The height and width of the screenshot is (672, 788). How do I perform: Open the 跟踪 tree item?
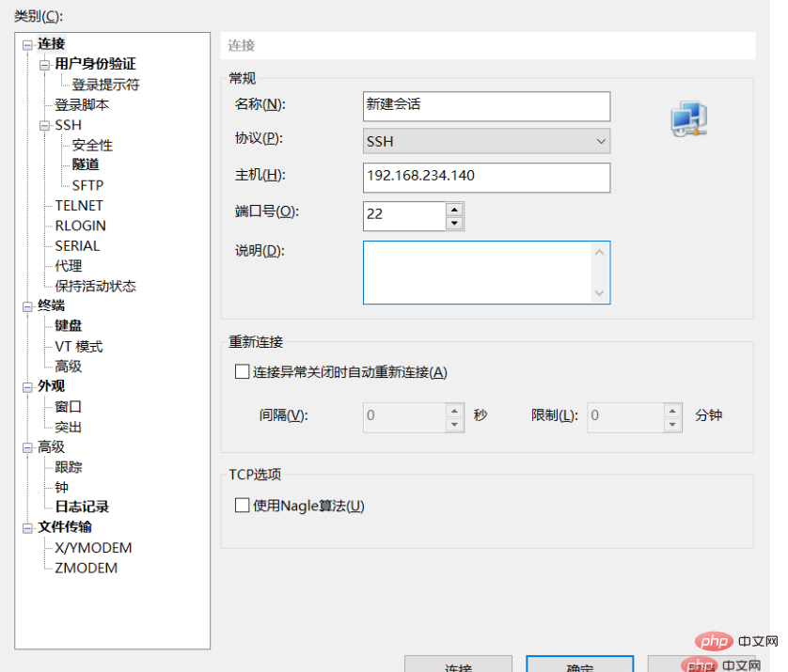click(69, 467)
